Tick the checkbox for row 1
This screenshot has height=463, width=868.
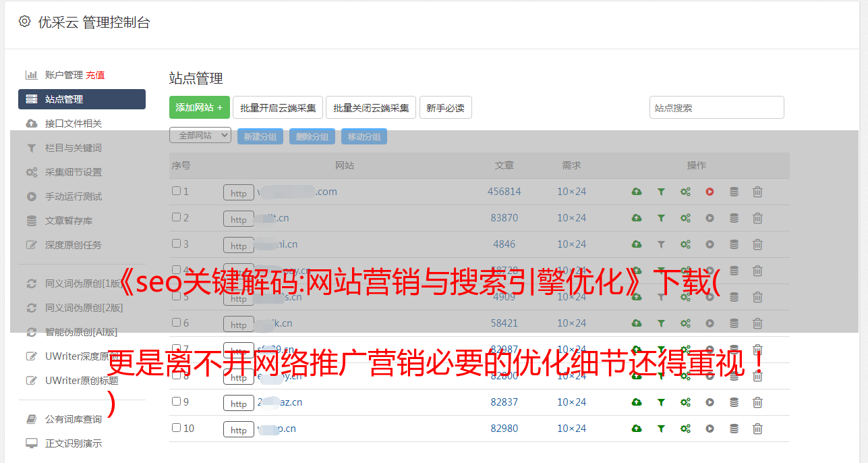click(176, 191)
